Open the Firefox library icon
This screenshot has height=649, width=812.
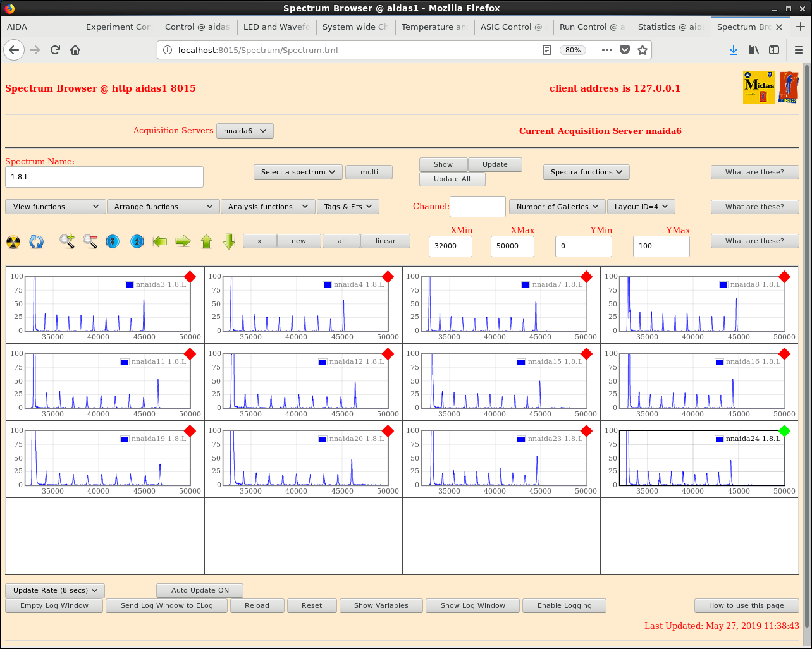pos(754,50)
